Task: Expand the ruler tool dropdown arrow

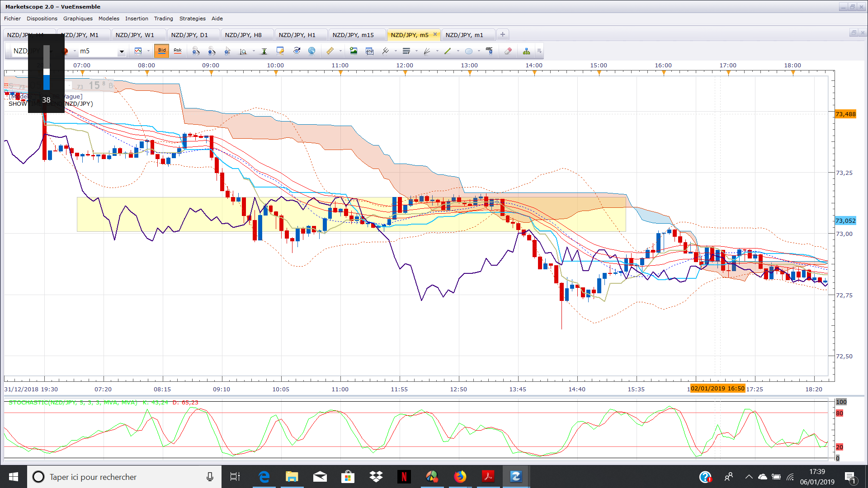Action: tap(340, 51)
